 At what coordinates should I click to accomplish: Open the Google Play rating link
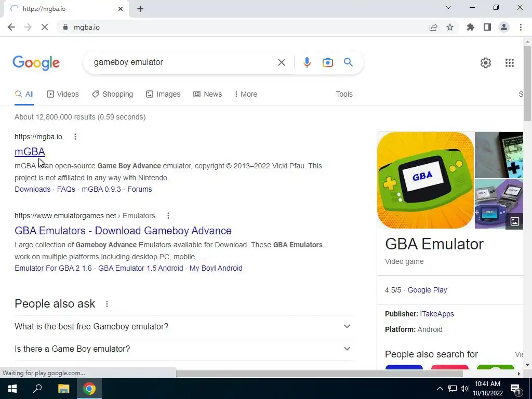[427, 290]
